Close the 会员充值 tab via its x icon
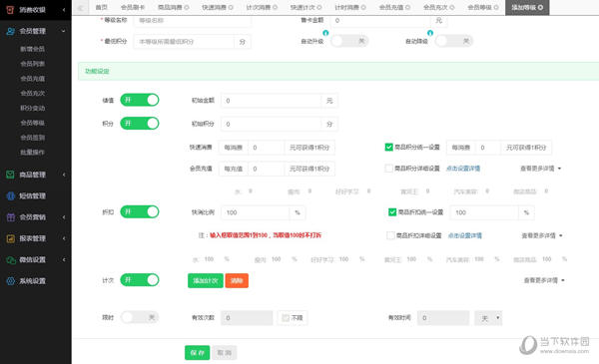 (408, 7)
